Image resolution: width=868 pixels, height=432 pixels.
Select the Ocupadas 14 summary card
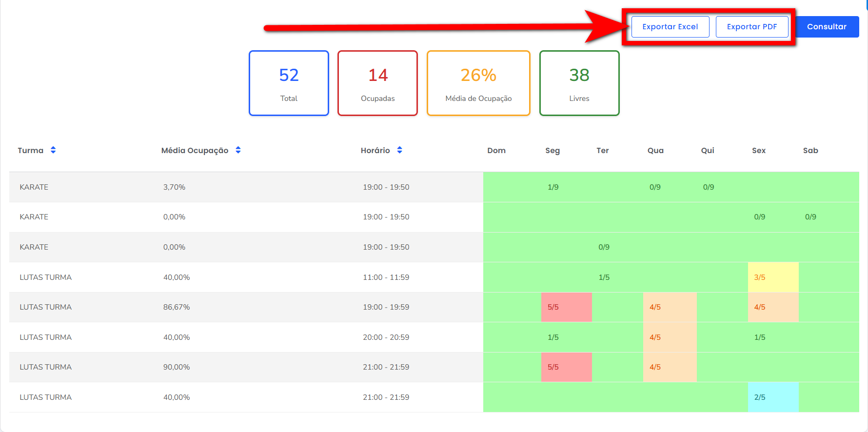[x=377, y=83]
